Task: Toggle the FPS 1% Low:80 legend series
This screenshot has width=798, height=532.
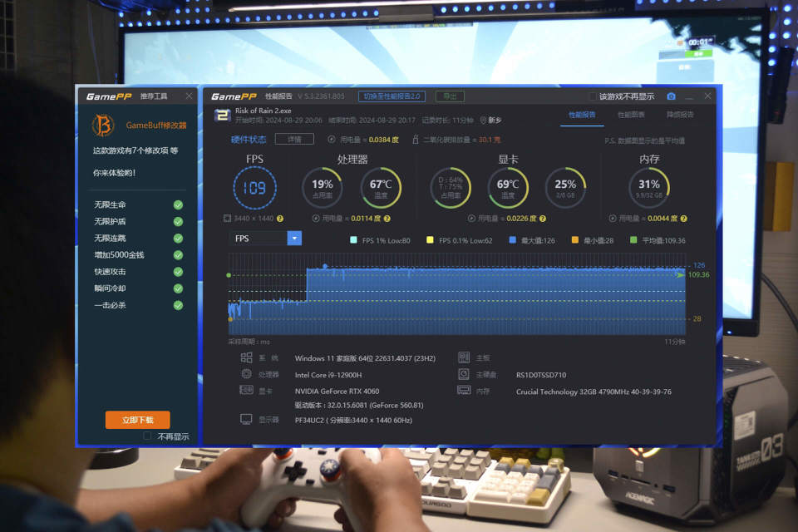Action: point(380,240)
